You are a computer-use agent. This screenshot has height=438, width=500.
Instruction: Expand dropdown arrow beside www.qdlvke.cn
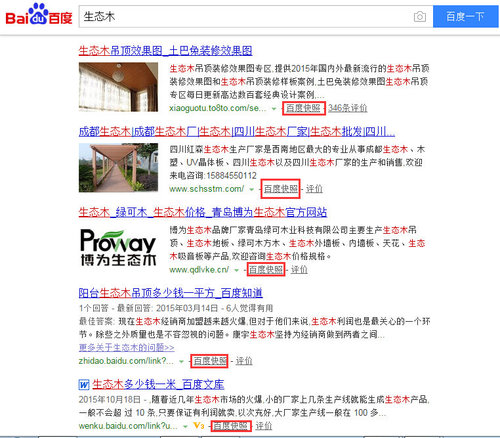pos(236,270)
